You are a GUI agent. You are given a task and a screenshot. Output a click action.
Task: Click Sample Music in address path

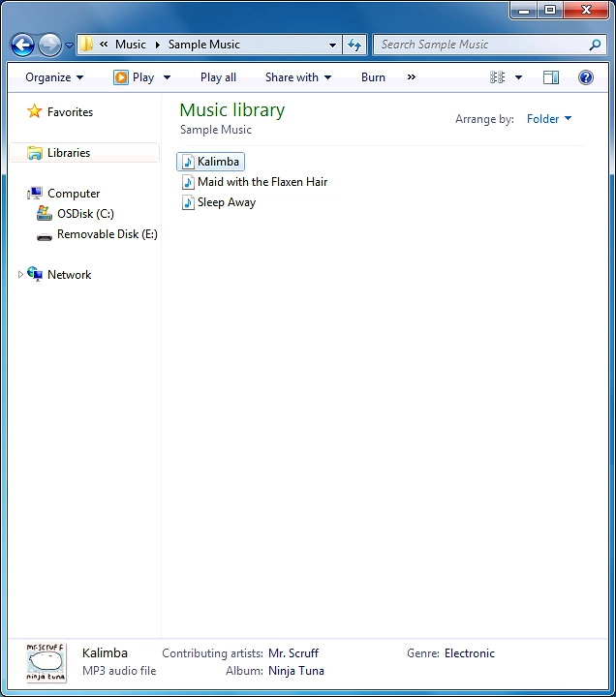click(204, 45)
